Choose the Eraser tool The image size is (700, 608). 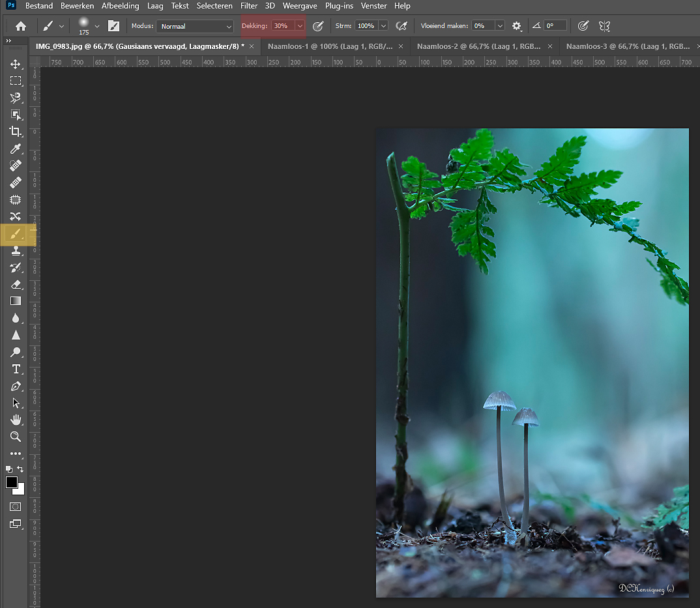pos(16,285)
